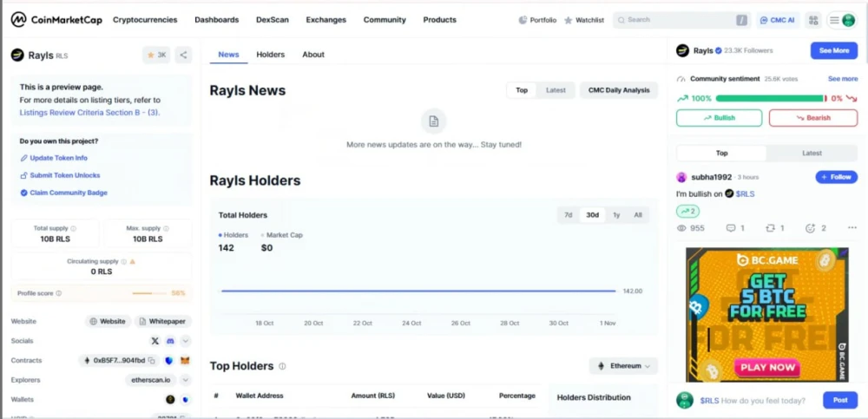Vote Bullish on community sentiment
868x419 pixels.
coord(719,118)
